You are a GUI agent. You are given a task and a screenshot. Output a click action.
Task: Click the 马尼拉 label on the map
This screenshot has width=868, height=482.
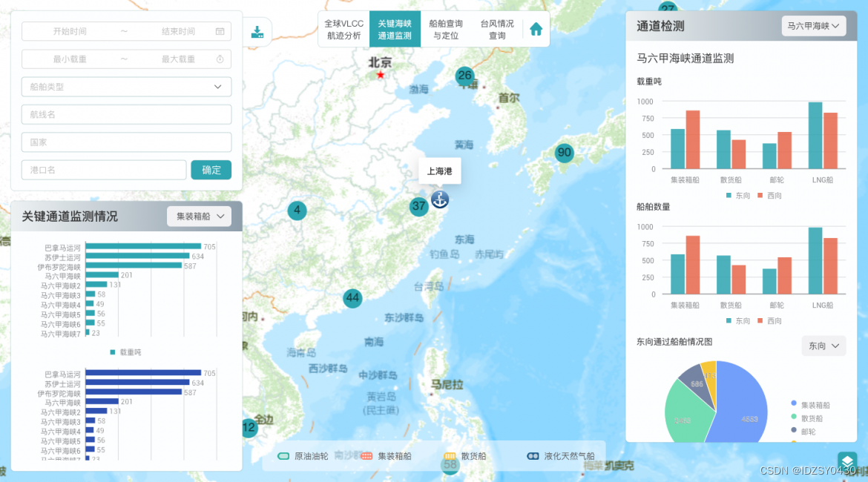pos(447,384)
